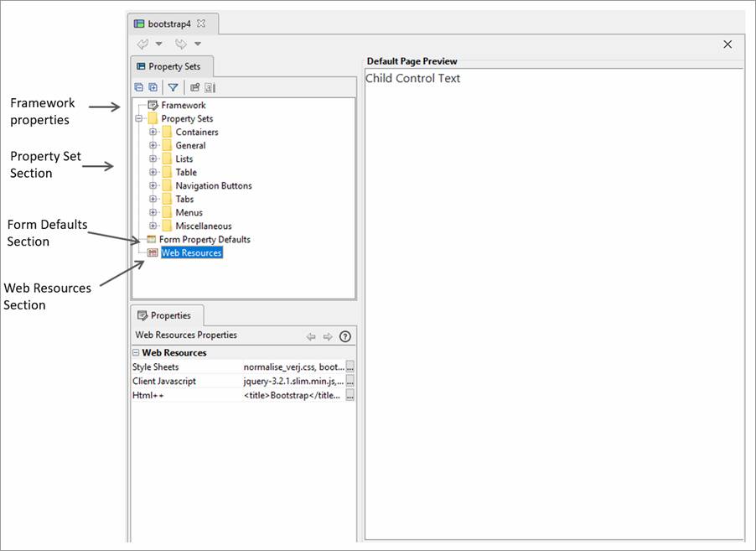Click the undo arrow icon under bootstrap4 tab

click(x=143, y=44)
